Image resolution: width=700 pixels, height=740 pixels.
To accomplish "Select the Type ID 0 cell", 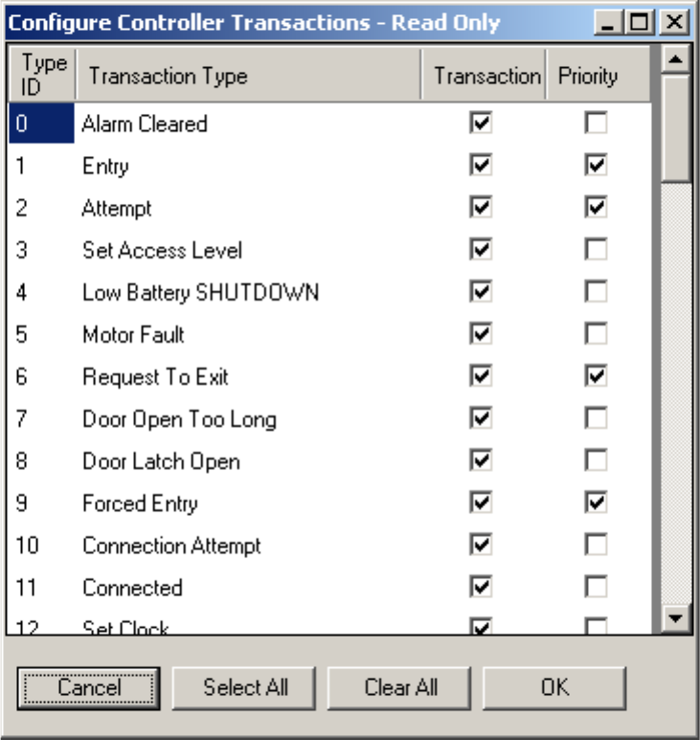I will pyautogui.click(x=41, y=123).
